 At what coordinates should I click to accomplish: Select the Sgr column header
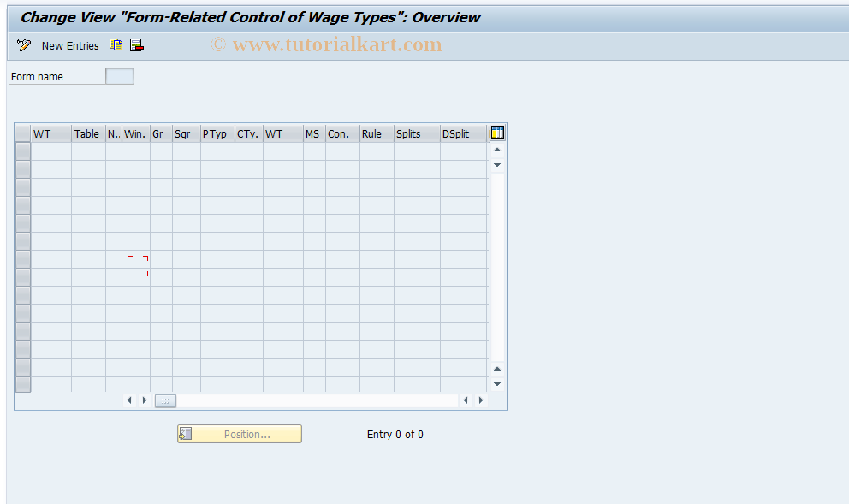(x=187, y=133)
